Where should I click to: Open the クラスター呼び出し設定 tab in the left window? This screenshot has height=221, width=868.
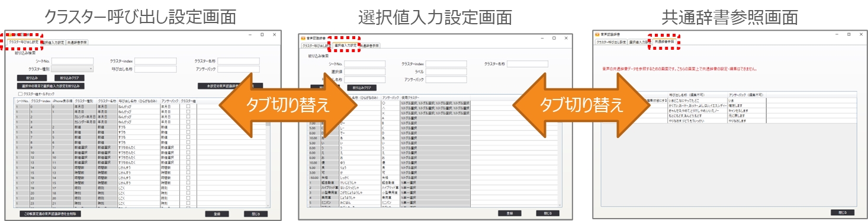tap(24, 42)
